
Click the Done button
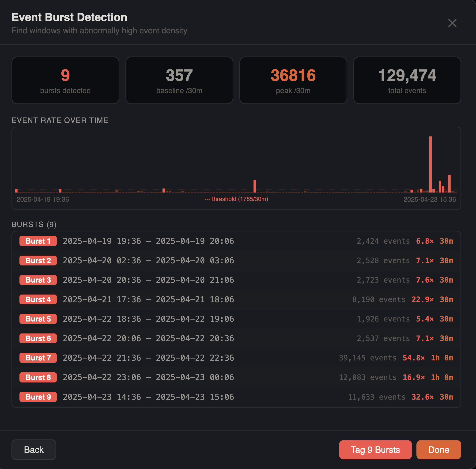click(438, 450)
